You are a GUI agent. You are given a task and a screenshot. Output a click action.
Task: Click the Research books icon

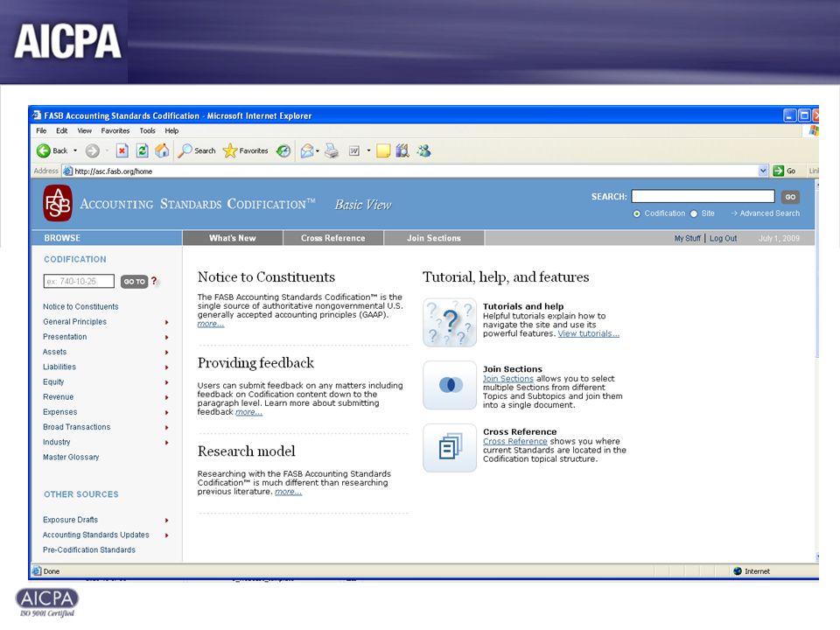click(402, 151)
